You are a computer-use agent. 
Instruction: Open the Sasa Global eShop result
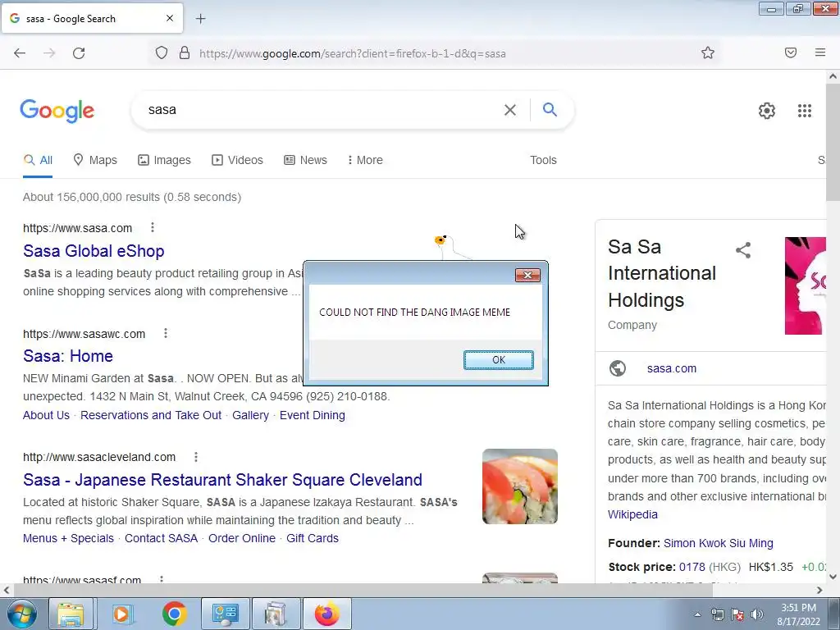94,251
